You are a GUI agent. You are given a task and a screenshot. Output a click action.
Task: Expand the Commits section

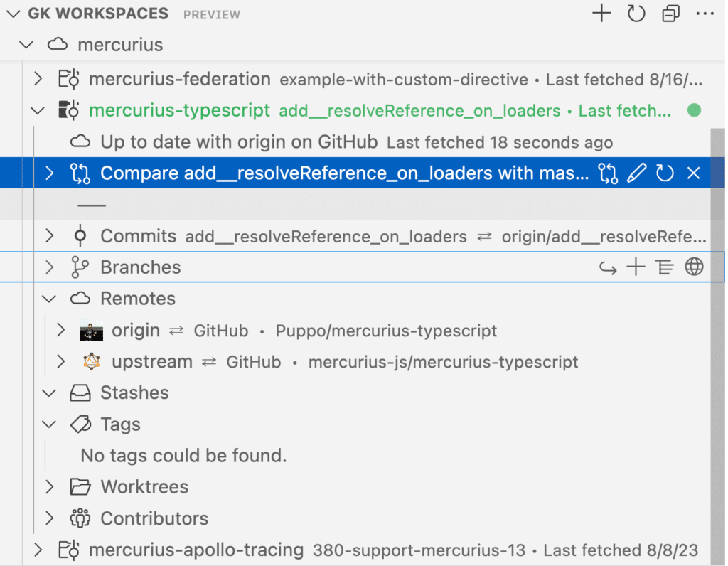(x=48, y=235)
